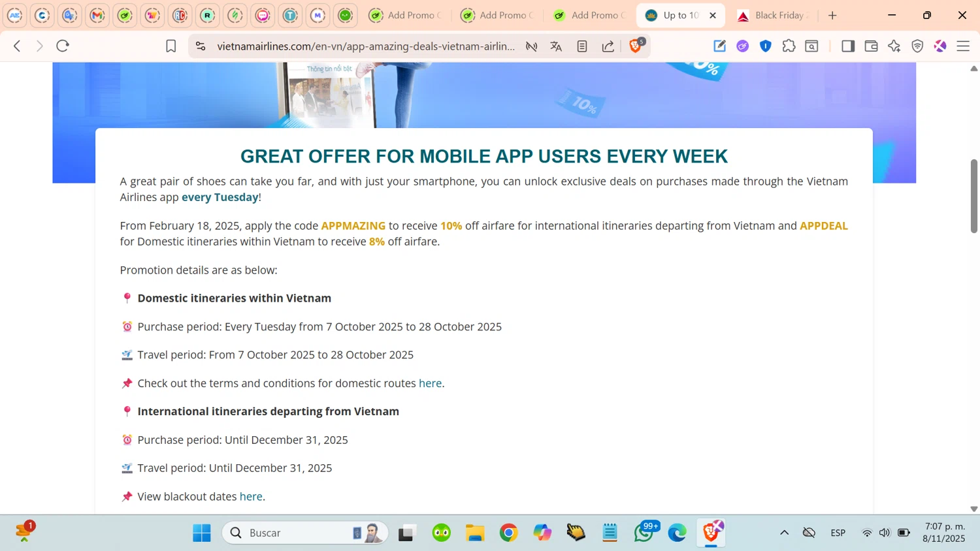Screen dimensions: 980x551
Task: Go back with the browser back arrow
Action: click(18, 46)
